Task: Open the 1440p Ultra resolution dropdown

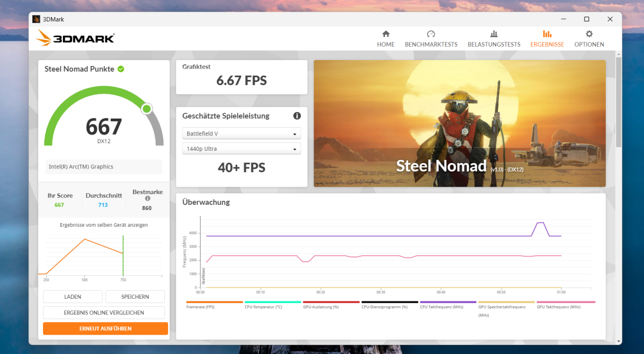Action: 242,149
